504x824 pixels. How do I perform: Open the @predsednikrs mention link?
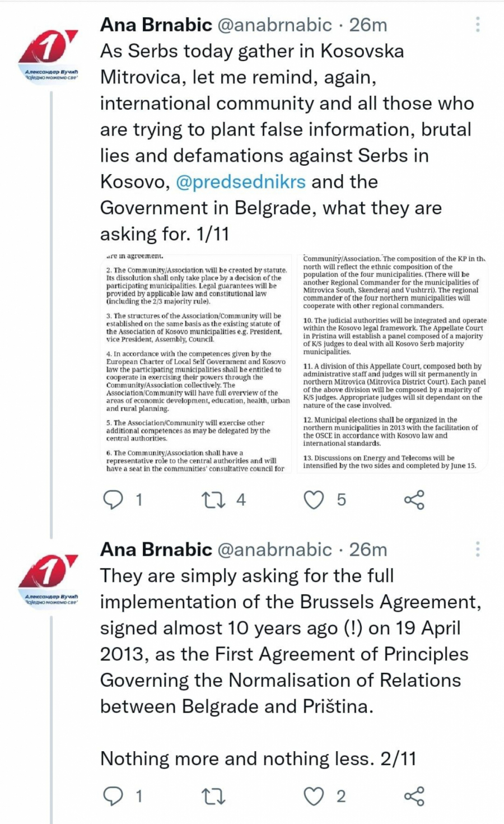(241, 181)
